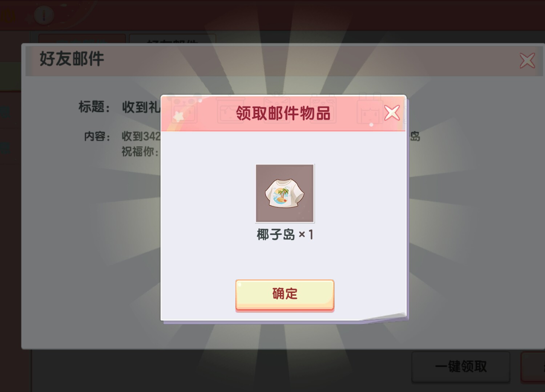This screenshot has height=392, width=545.
Task: Switch to the dimmed 好友邮件 tab
Action: click(x=173, y=39)
